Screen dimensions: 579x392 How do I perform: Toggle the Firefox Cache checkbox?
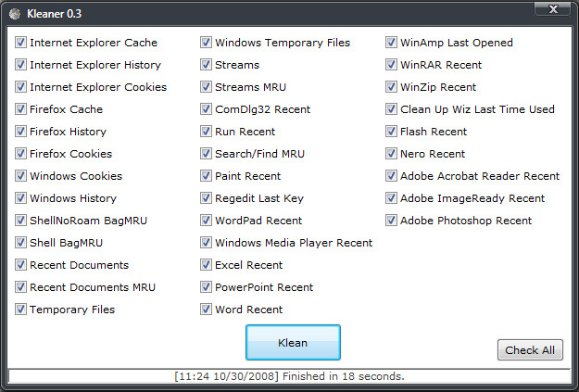click(20, 108)
